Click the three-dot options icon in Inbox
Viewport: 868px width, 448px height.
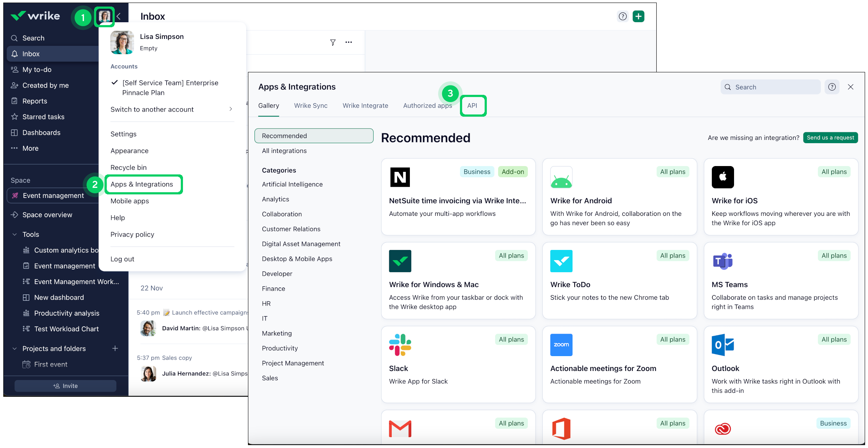tap(349, 42)
